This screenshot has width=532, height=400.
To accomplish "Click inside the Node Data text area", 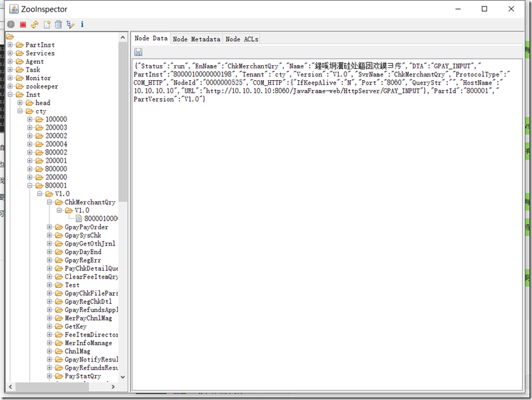I will tap(313, 195).
